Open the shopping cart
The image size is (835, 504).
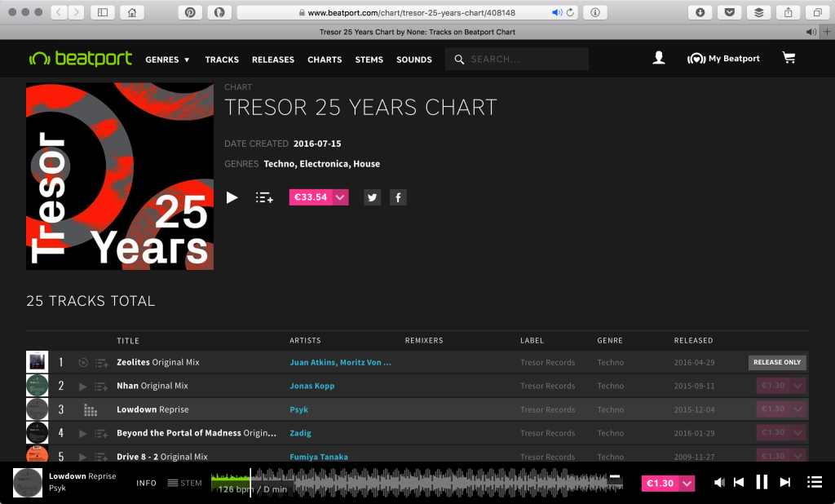pyautogui.click(x=788, y=59)
